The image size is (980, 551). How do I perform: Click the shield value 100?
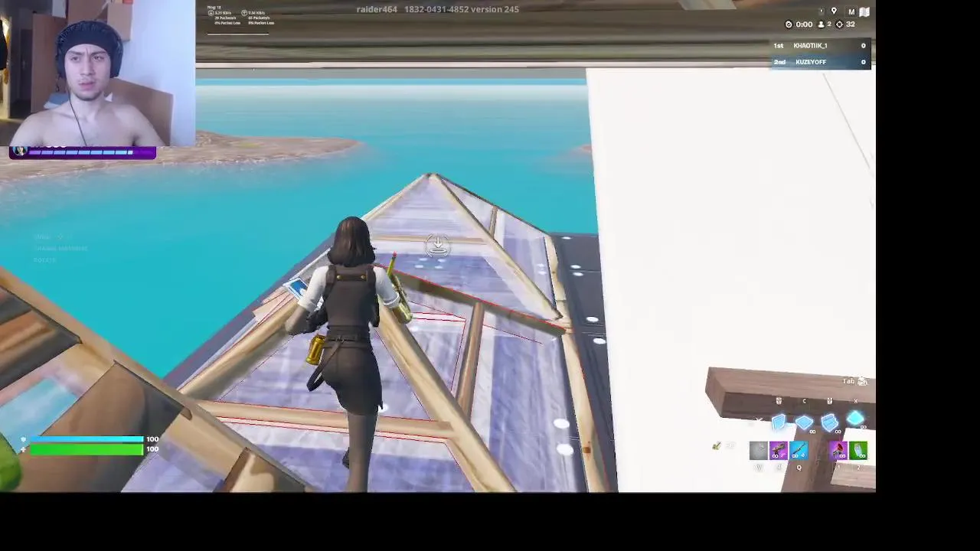tap(152, 439)
